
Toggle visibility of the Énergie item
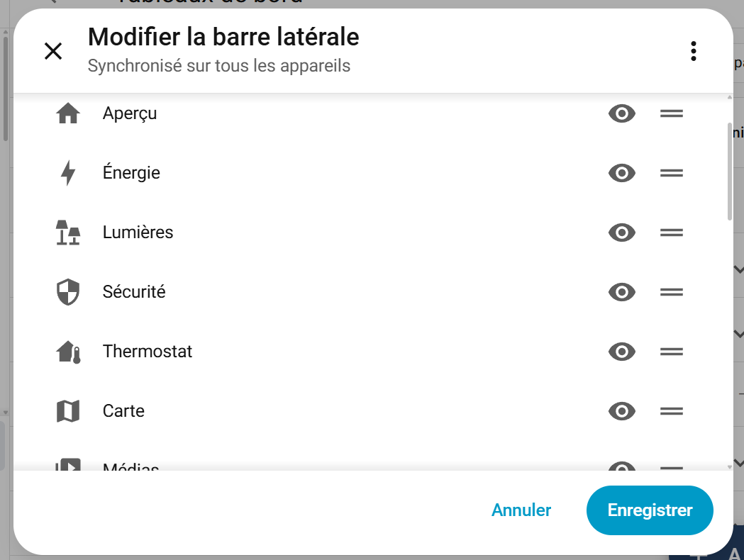pyautogui.click(x=622, y=173)
